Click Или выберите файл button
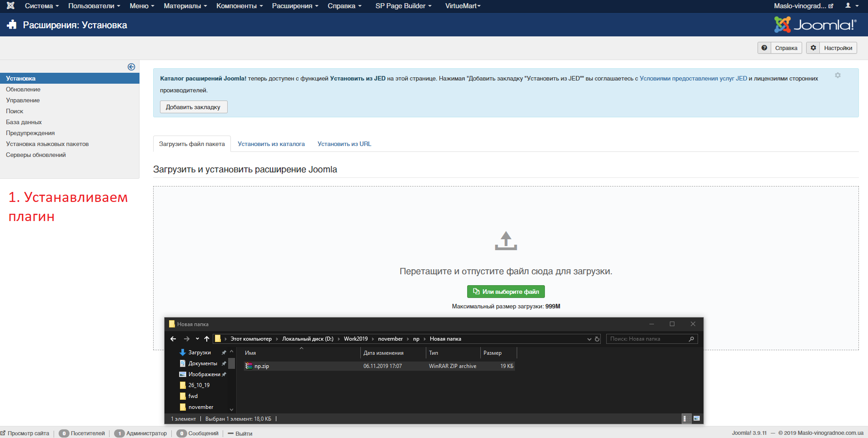Image resolution: width=868 pixels, height=438 pixels. 506,292
